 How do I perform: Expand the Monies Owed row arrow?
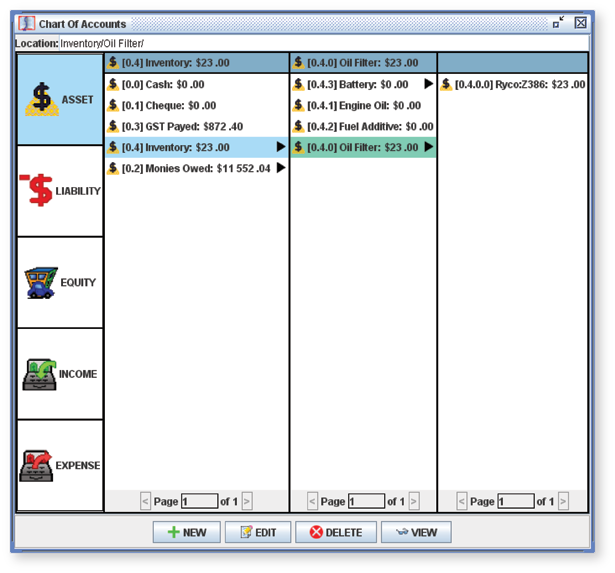pos(281,168)
